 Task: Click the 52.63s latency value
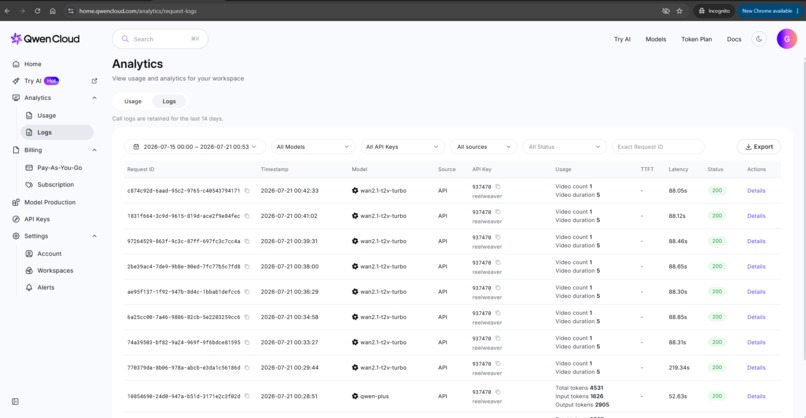click(x=677, y=396)
